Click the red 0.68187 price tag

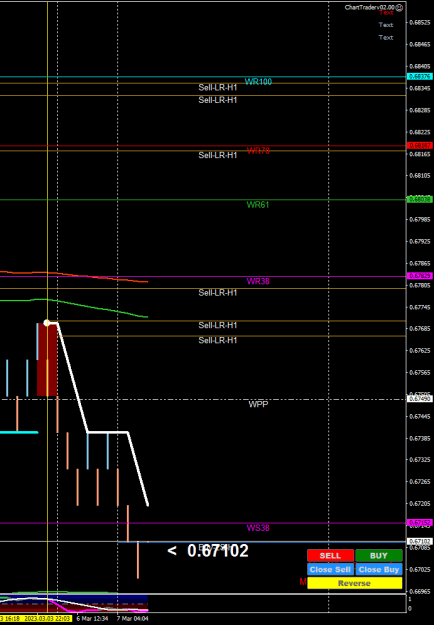[x=419, y=145]
